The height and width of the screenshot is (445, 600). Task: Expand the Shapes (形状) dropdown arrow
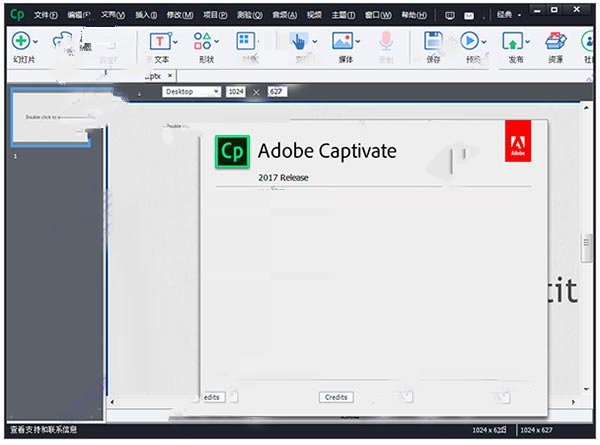tap(217, 41)
